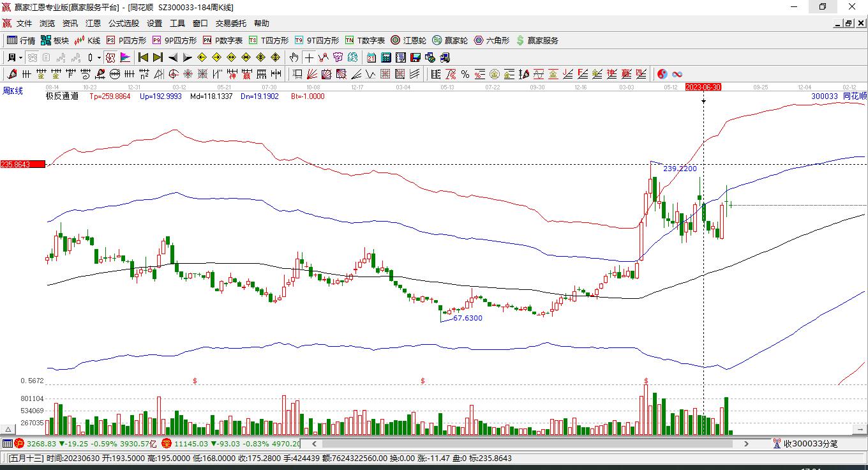Click the infinity symbol icon

point(677,74)
